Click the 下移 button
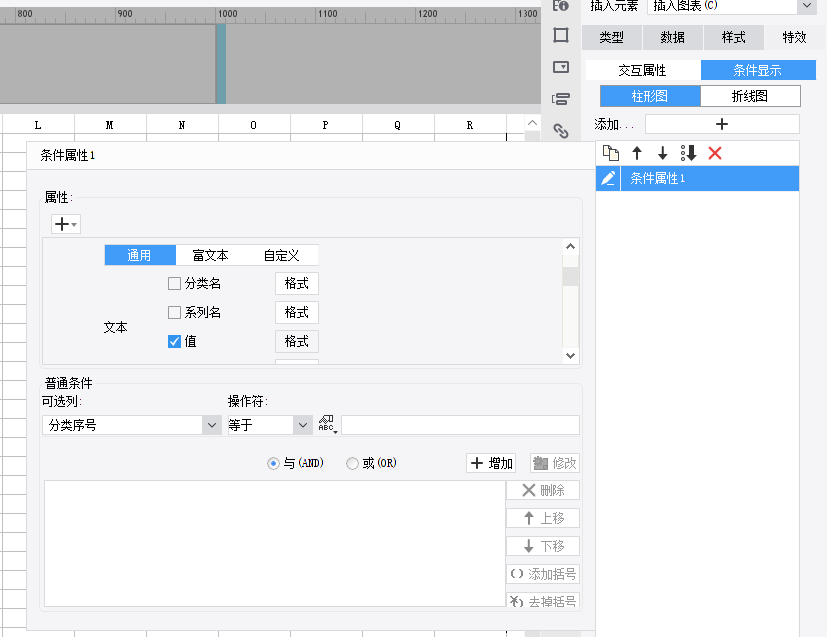 (x=543, y=546)
